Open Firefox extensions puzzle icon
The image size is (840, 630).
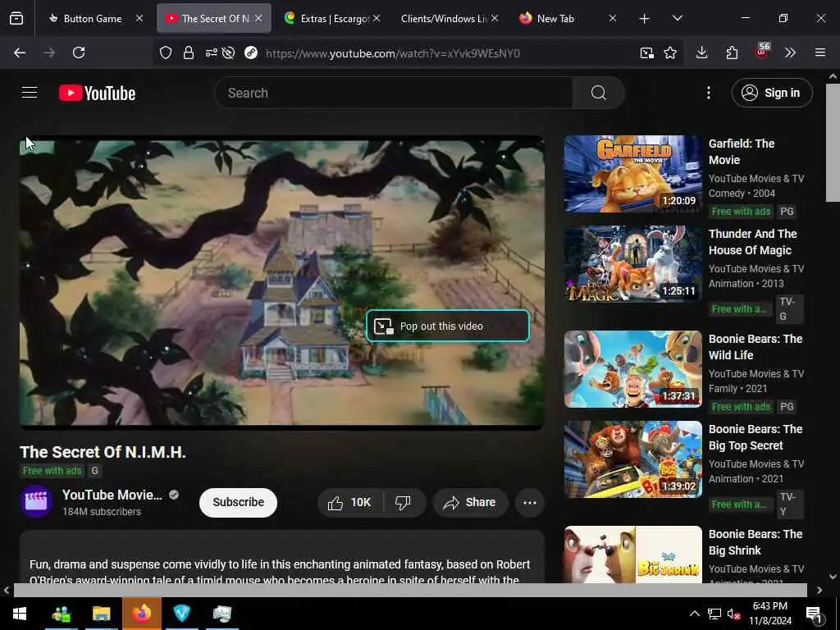point(732,52)
